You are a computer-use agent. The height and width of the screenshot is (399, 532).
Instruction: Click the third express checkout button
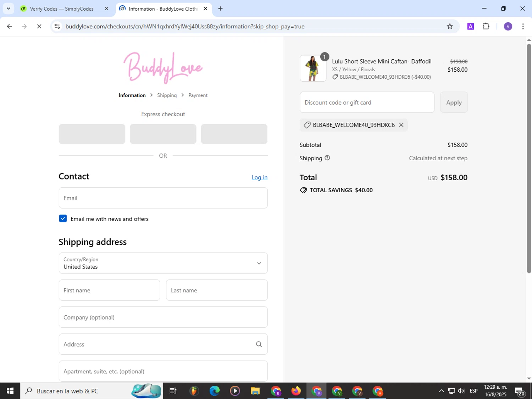[234, 134]
